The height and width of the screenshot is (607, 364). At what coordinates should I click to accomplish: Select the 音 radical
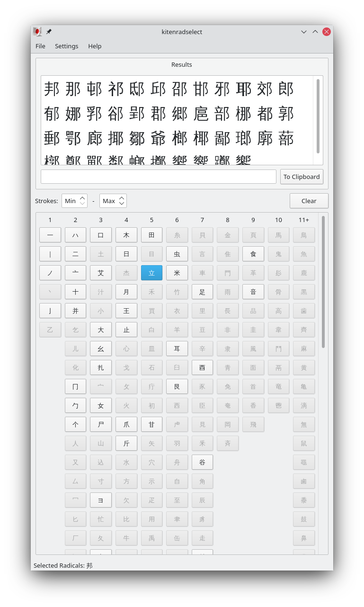pyautogui.click(x=253, y=292)
